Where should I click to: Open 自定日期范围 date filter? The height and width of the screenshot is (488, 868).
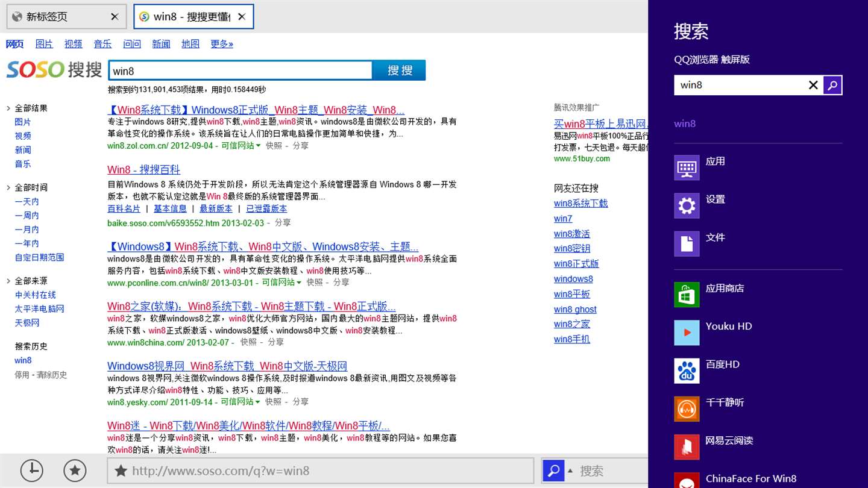tap(40, 257)
